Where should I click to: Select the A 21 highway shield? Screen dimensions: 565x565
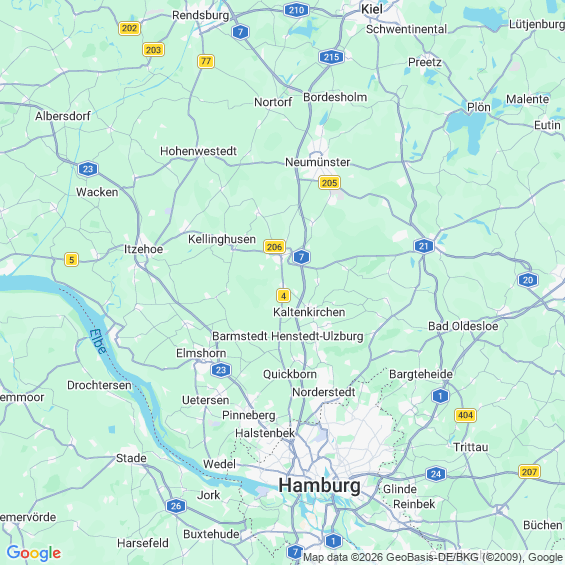click(x=424, y=246)
